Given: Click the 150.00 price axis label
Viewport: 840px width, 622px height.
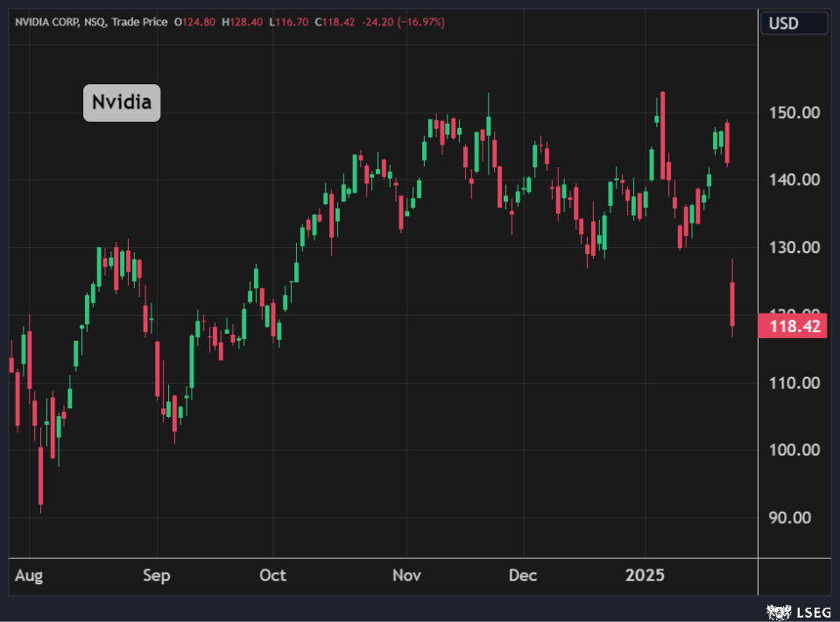Looking at the screenshot, I should [x=794, y=112].
